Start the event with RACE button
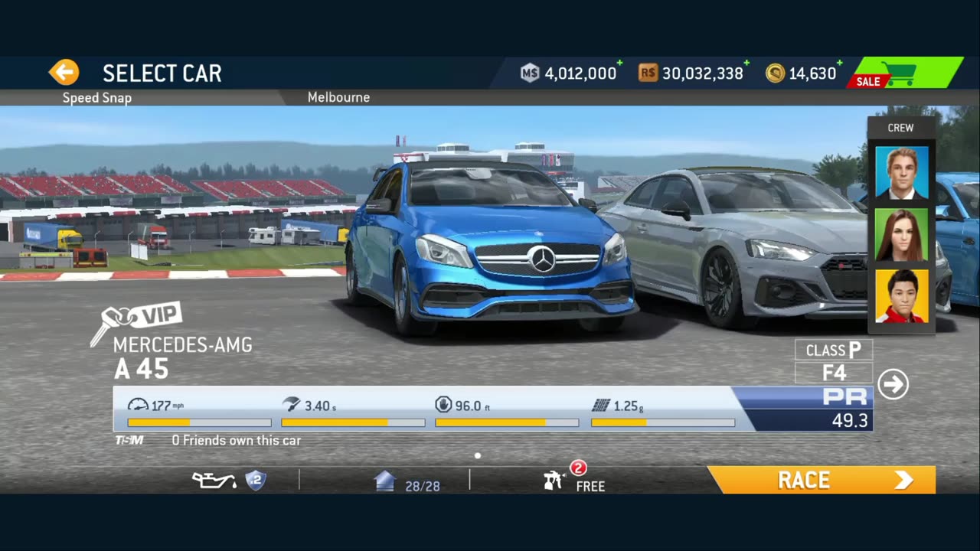The image size is (980, 551). coord(822,480)
